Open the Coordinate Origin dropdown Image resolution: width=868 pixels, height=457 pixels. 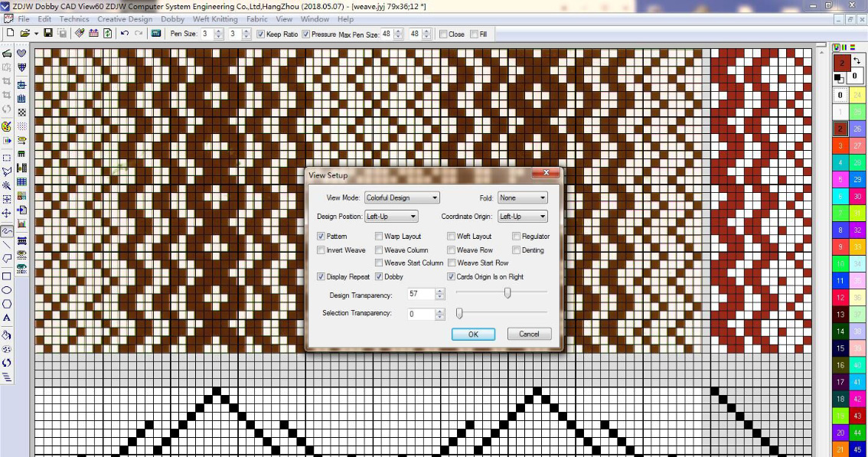point(522,217)
